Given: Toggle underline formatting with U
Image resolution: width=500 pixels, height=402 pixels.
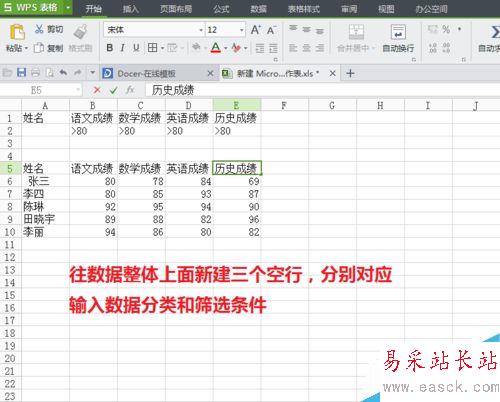Looking at the screenshot, I should (136, 48).
